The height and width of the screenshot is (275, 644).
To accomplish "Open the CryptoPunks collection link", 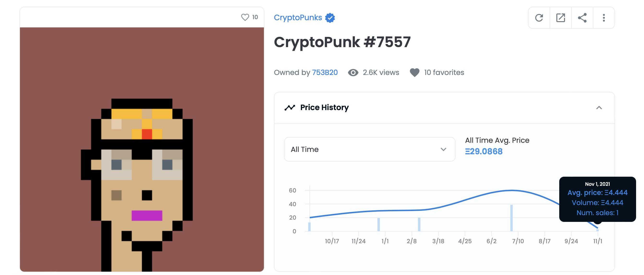I will click(x=298, y=18).
